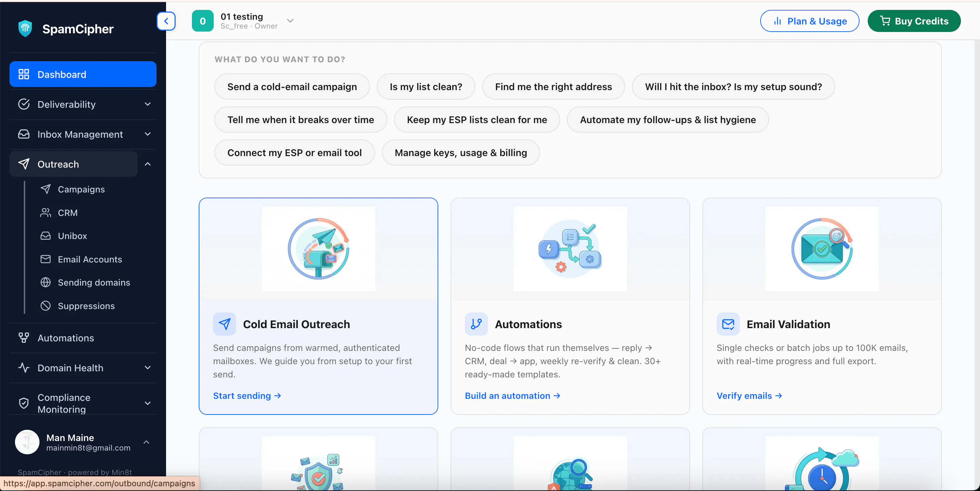
Task: Follow the 'Start sending' link
Action: point(247,395)
